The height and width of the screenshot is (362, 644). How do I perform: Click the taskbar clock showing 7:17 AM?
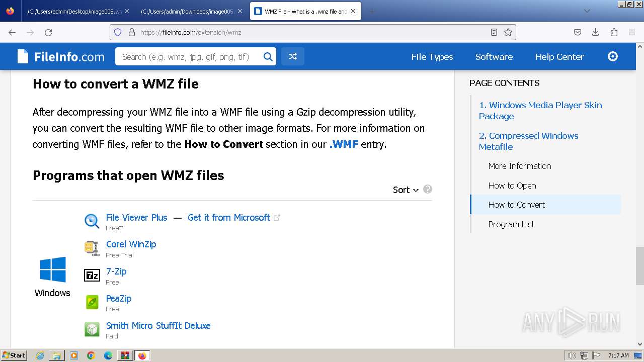(618, 355)
